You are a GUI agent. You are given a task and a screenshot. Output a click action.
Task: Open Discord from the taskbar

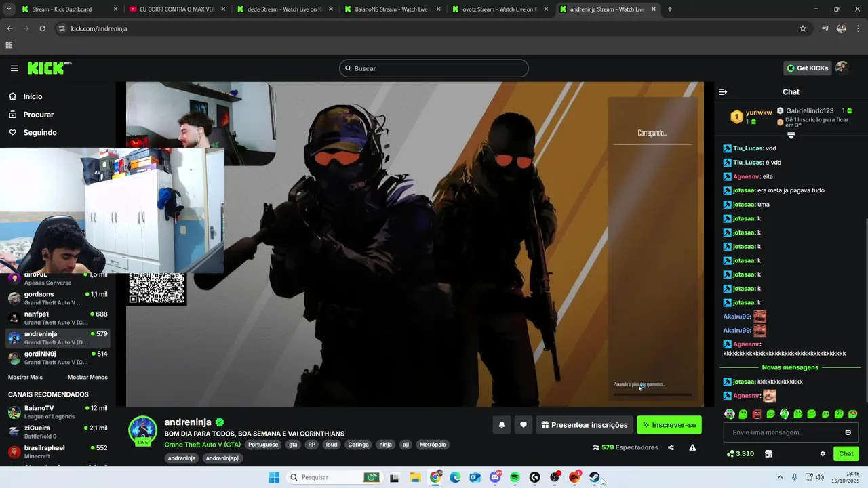pos(495,477)
